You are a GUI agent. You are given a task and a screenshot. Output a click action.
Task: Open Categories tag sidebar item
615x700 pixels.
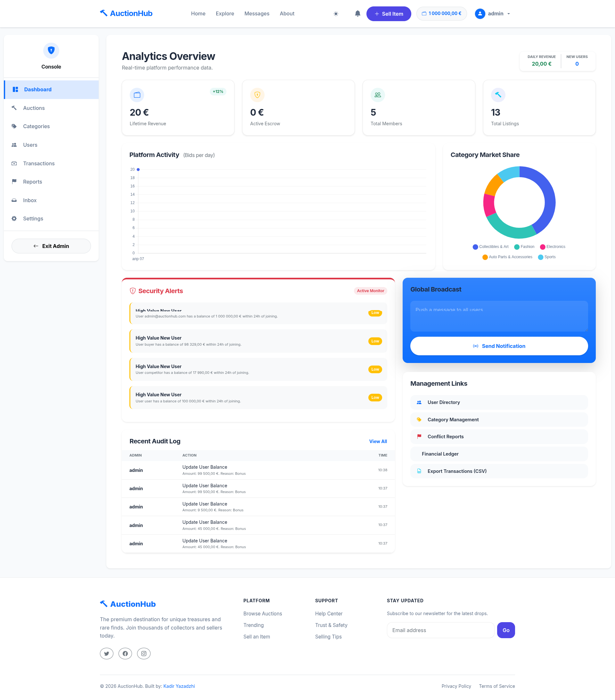click(51, 126)
